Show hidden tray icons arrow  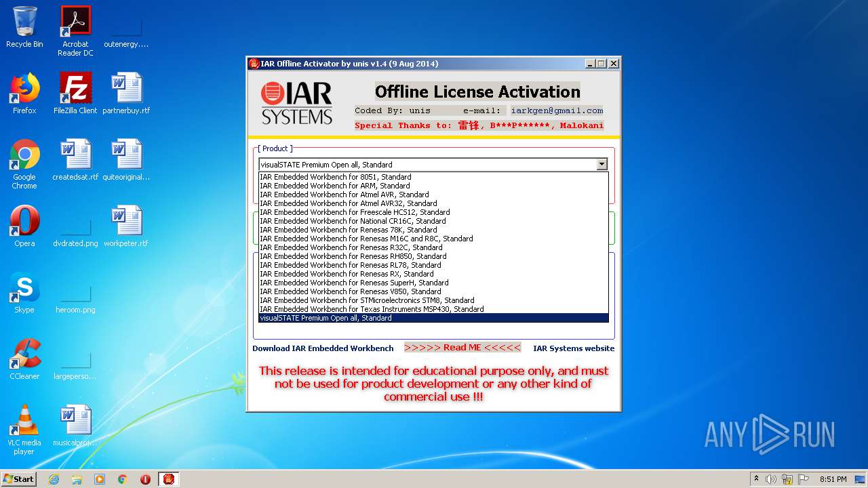point(756,479)
